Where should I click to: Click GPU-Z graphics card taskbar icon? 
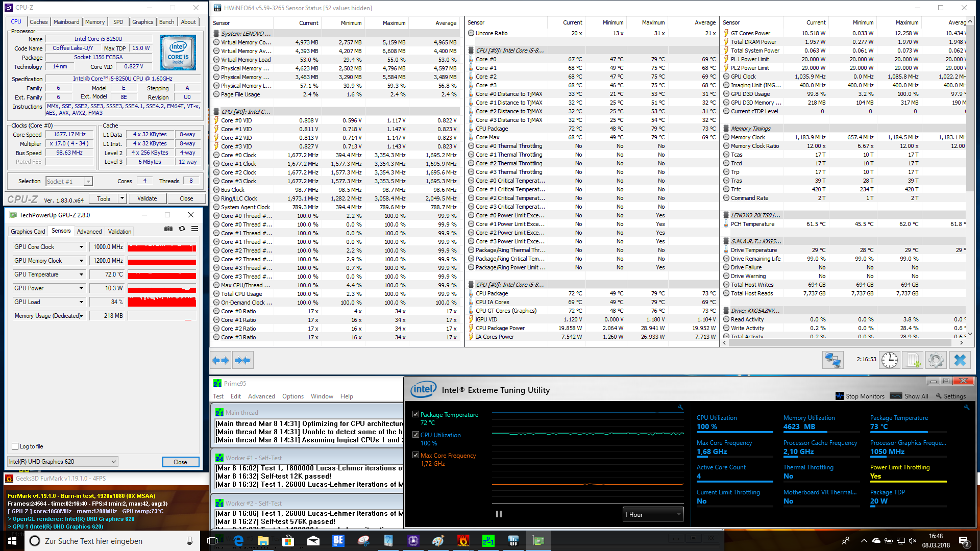pyautogui.click(x=538, y=541)
